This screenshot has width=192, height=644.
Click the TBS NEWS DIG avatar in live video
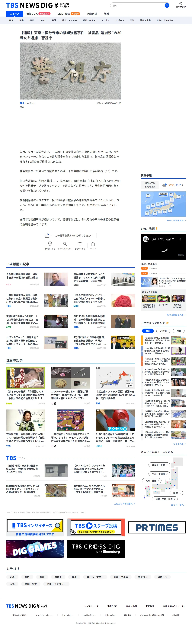(x=146, y=239)
